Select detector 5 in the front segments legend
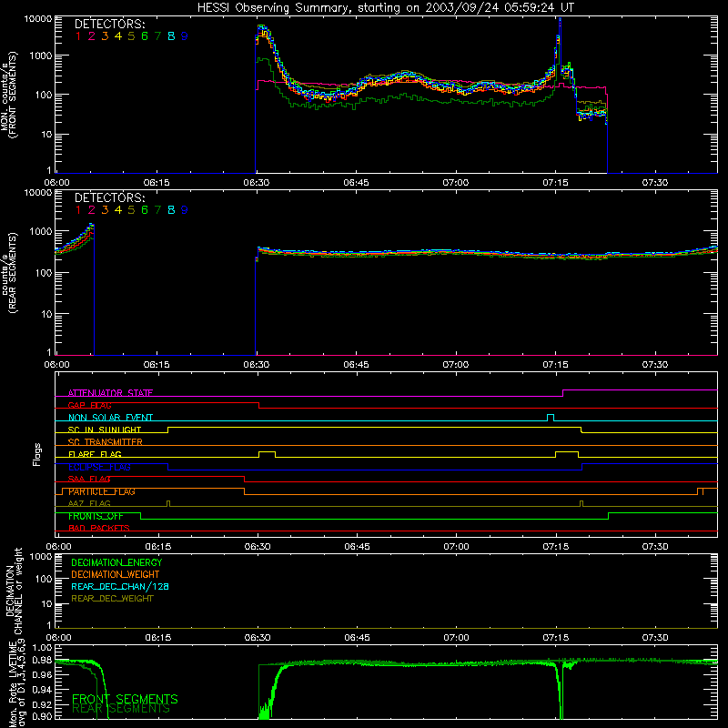 point(131,36)
